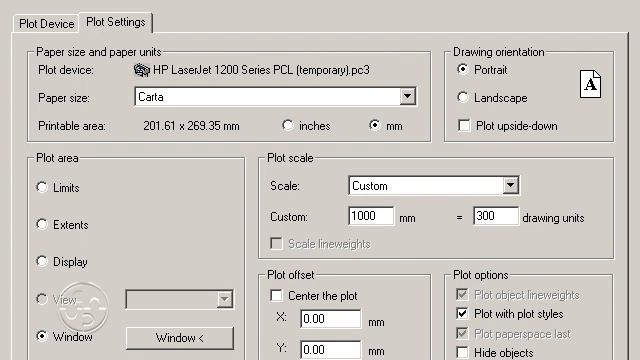Switch to the Plot Device tab
Image resolution: width=640 pixels, height=360 pixels.
[x=46, y=24]
